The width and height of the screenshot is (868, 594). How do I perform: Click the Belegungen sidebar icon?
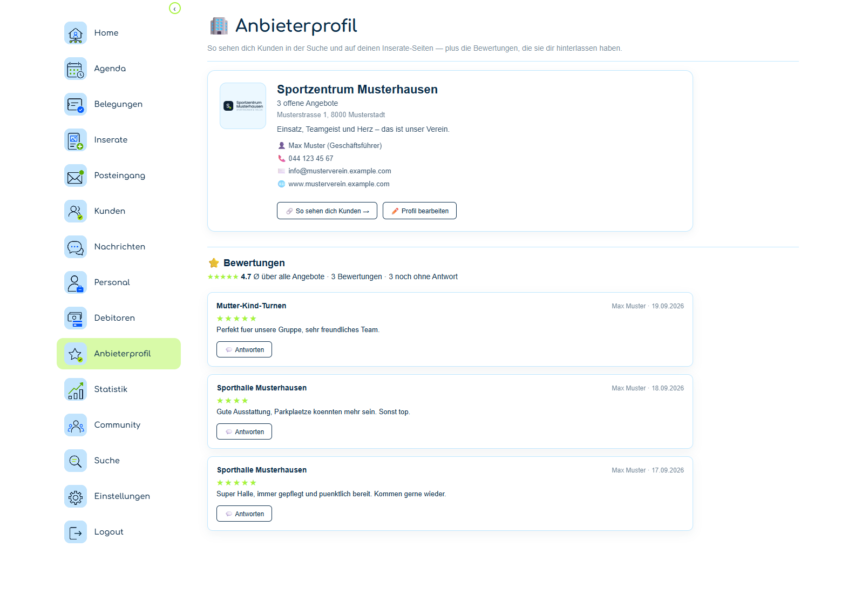point(76,104)
